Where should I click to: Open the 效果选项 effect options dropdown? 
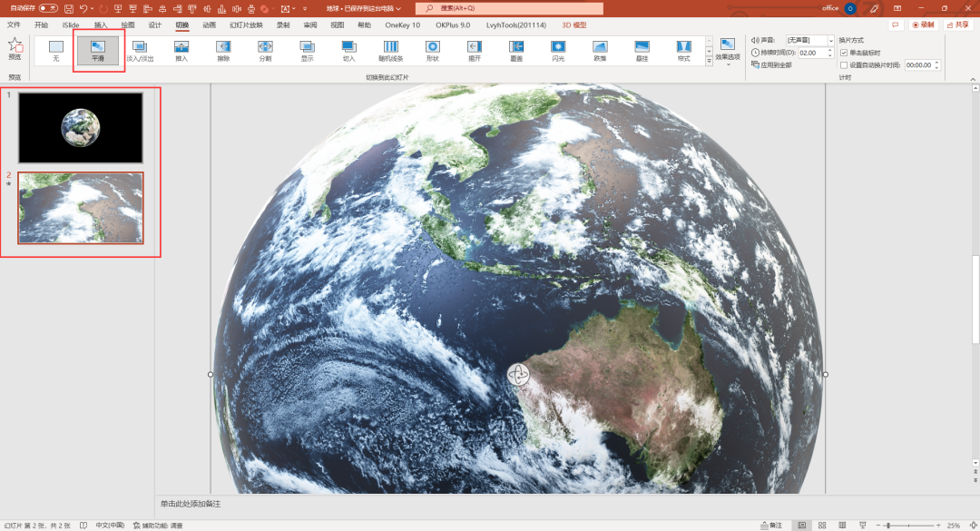coord(728,52)
